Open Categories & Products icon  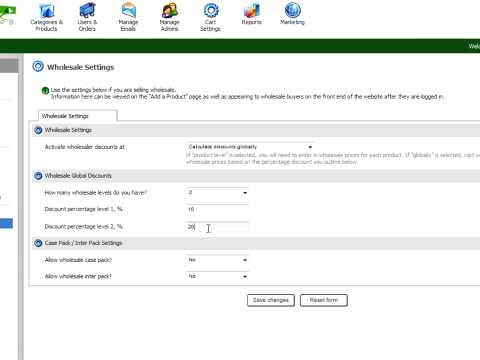[x=47, y=10]
